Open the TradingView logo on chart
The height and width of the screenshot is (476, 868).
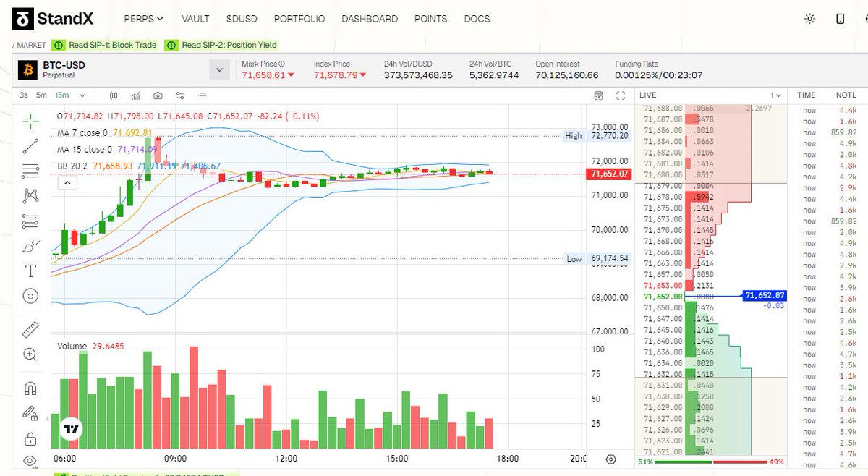70,430
